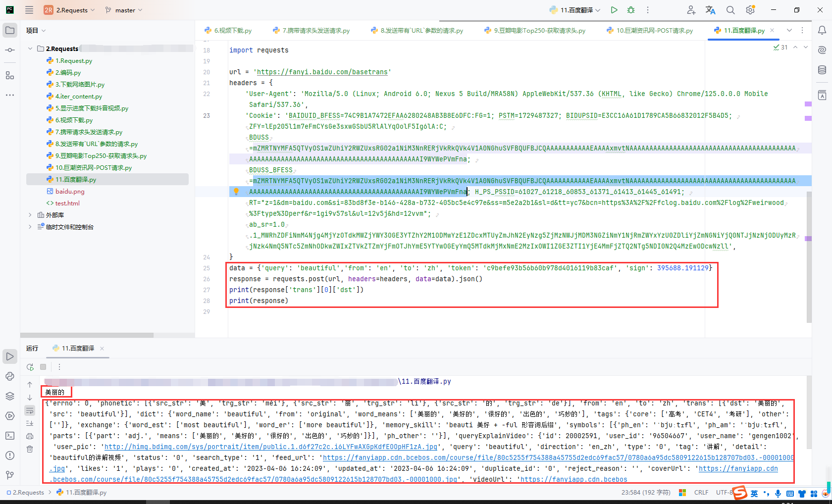Print the console output
Viewport: 832px width, 504px height.
click(30, 436)
